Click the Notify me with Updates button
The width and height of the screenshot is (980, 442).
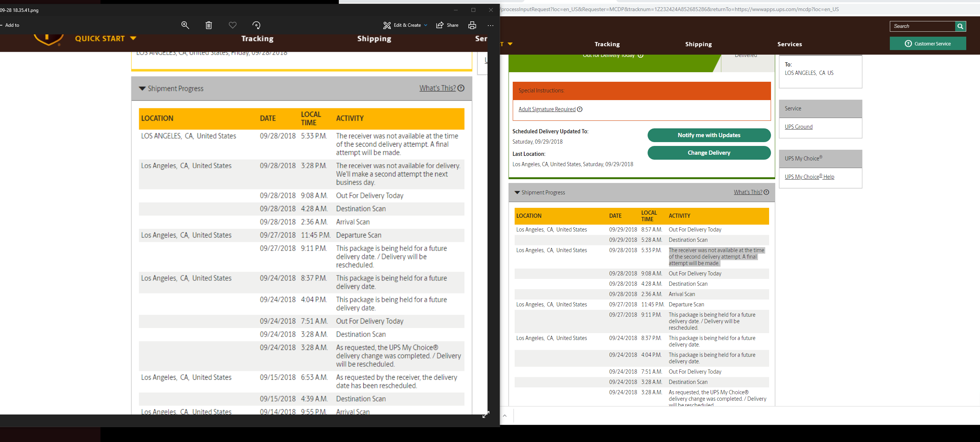pyautogui.click(x=709, y=135)
